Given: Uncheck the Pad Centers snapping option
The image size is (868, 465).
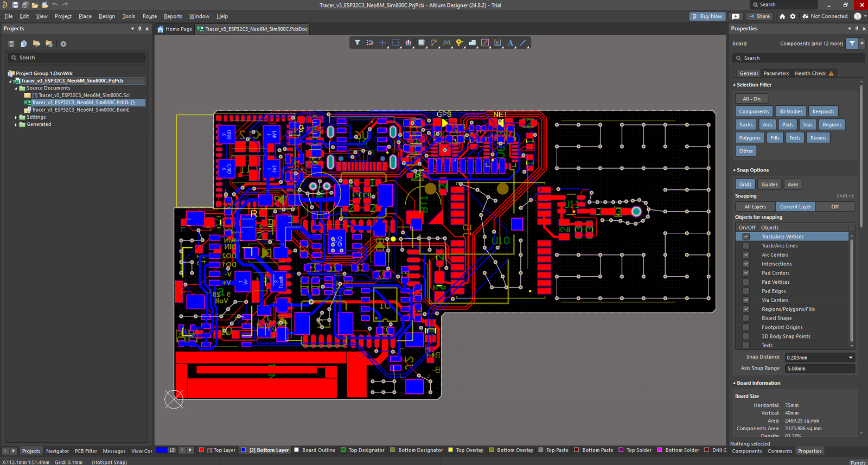Looking at the screenshot, I should pos(746,273).
